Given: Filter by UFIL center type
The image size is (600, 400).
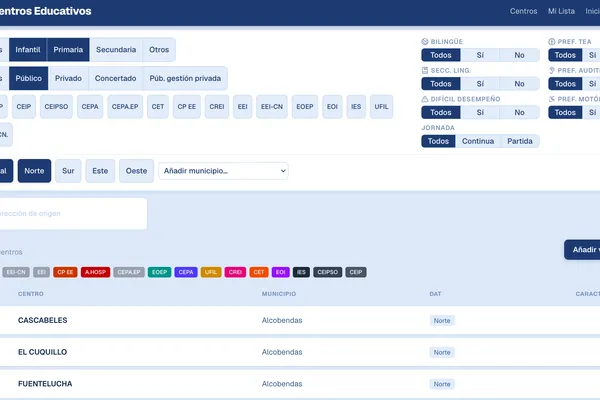Looking at the screenshot, I should [x=382, y=107].
